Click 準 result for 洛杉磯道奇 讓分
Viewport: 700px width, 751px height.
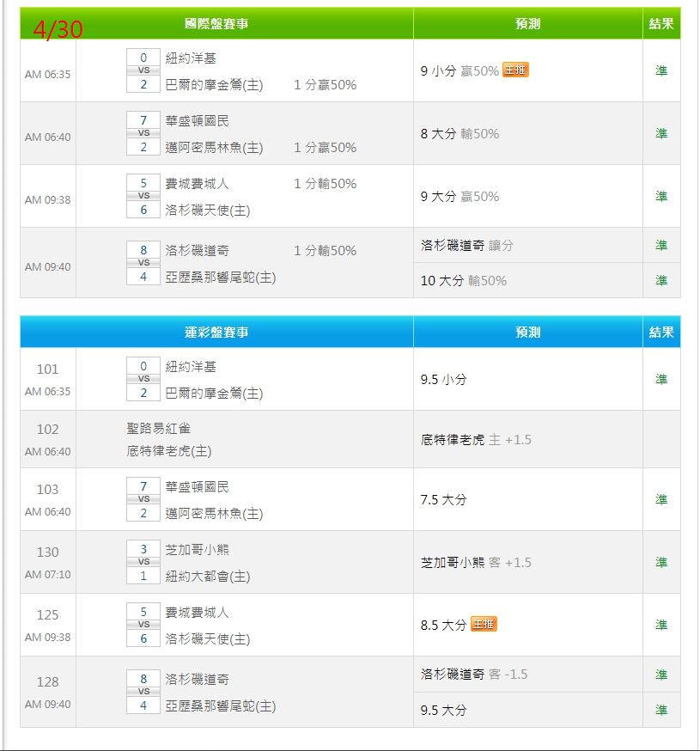click(x=661, y=245)
